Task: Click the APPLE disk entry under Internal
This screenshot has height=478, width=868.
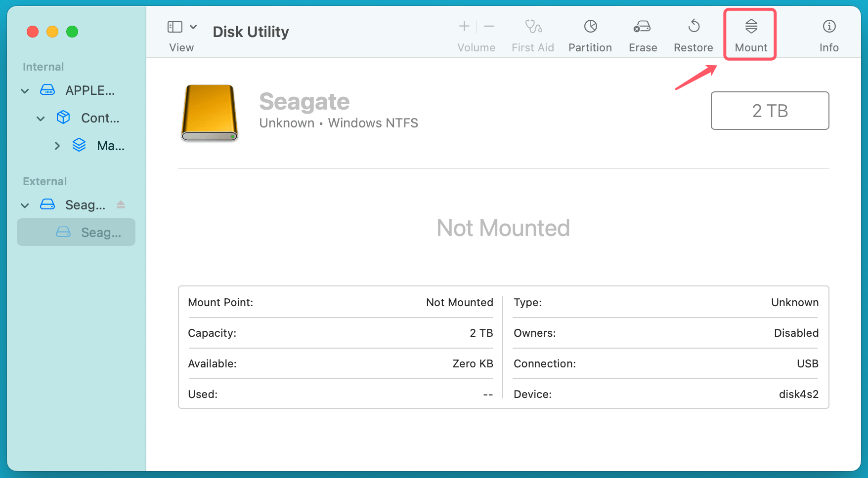Action: 91,90
